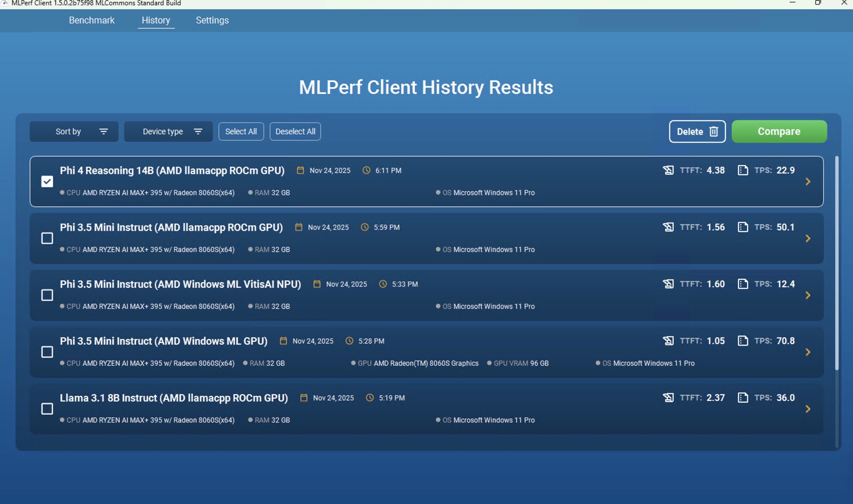Image resolution: width=853 pixels, height=504 pixels.
Task: Click the clock icon beside 5:59 PM
Action: (x=365, y=227)
